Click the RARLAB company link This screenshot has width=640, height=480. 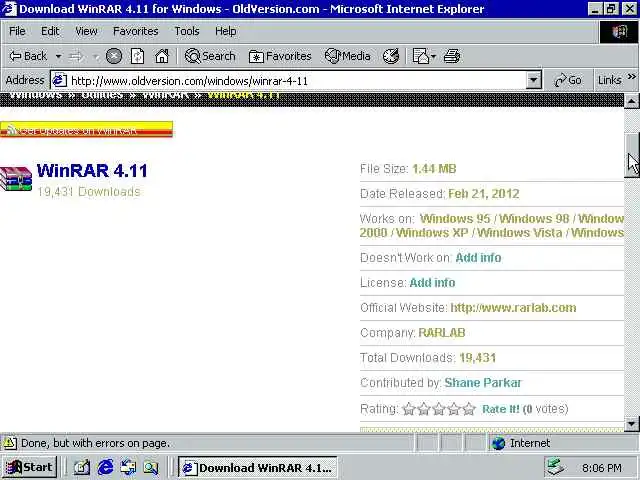tap(442, 333)
